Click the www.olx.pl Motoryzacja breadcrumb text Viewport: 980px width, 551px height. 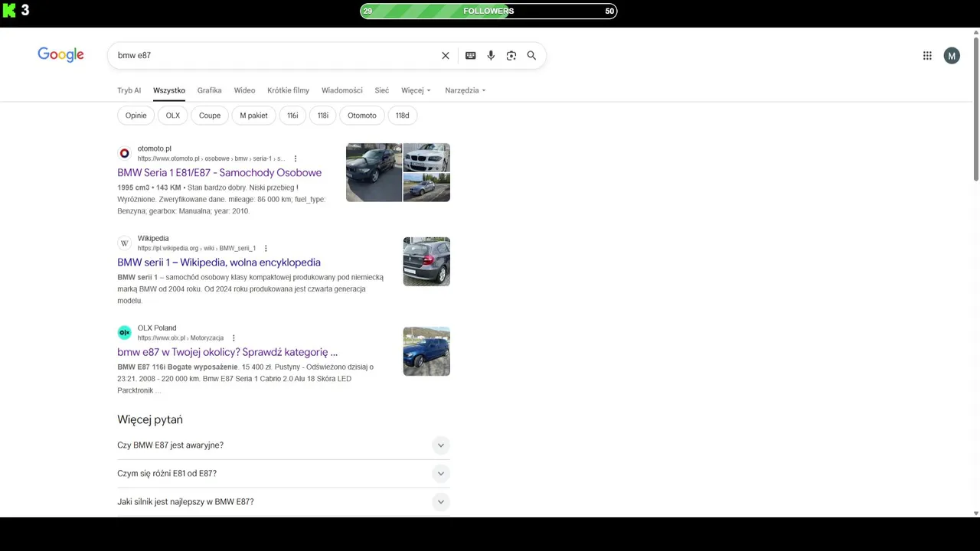(181, 337)
